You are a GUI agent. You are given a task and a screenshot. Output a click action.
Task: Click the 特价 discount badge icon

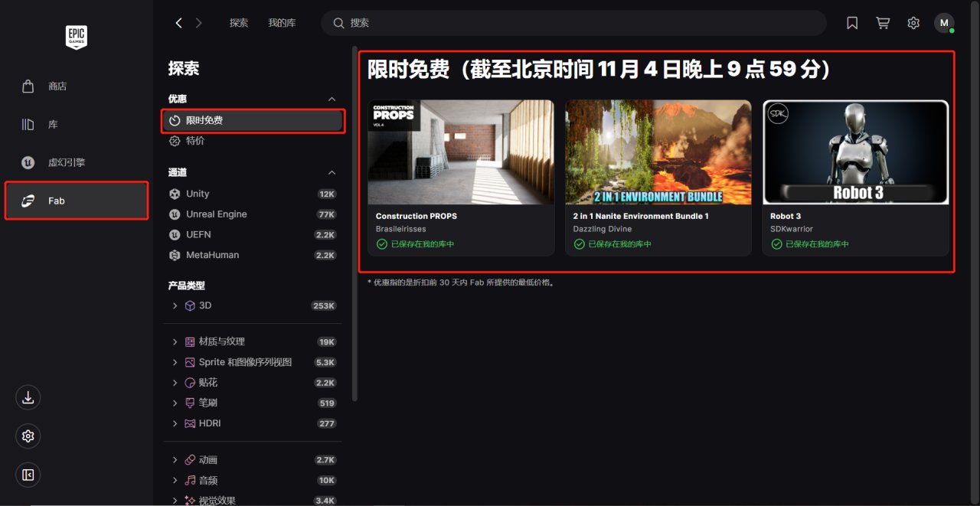click(175, 141)
